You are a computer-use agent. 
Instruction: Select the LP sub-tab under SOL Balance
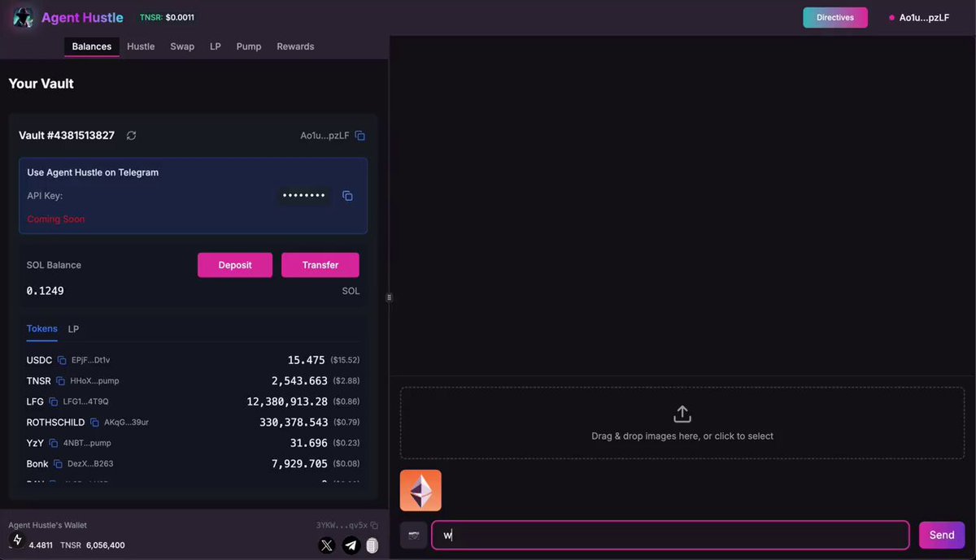coord(73,329)
